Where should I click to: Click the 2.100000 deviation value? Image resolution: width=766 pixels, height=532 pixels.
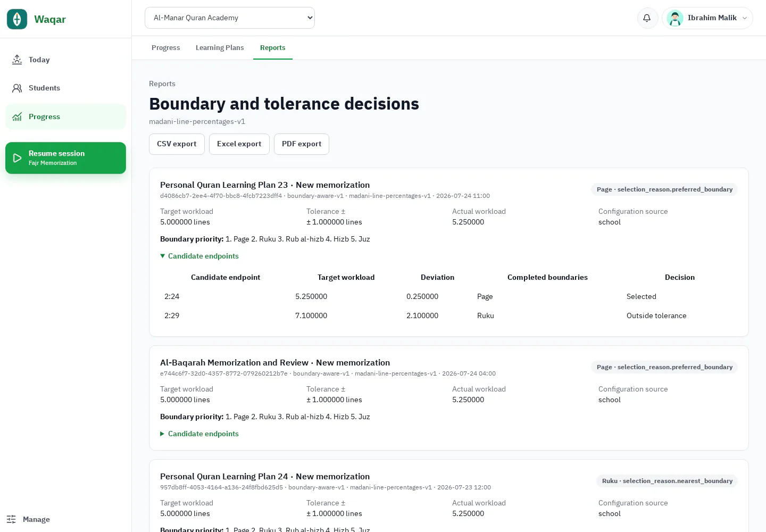(422, 315)
